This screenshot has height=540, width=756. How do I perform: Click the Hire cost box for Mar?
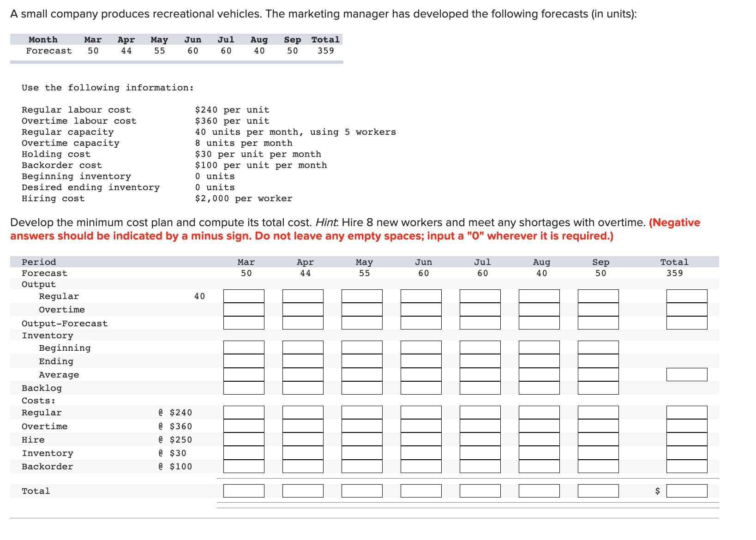point(244,439)
